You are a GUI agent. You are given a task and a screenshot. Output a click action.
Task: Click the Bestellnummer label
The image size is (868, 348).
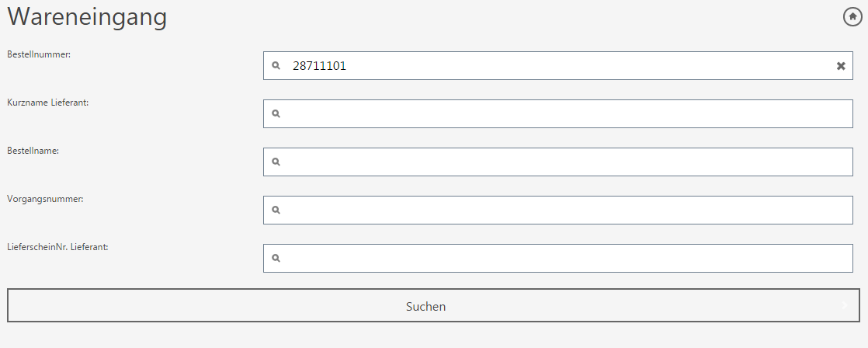[x=39, y=54]
